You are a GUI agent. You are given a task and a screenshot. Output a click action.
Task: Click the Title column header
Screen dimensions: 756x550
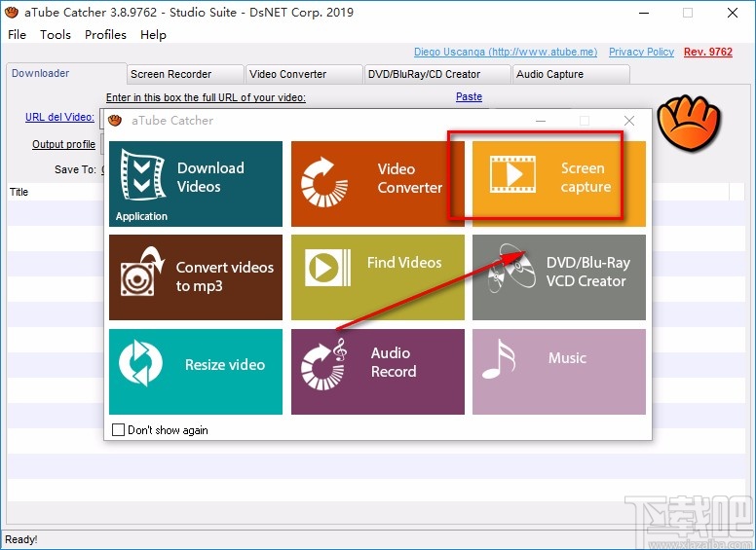[19, 192]
